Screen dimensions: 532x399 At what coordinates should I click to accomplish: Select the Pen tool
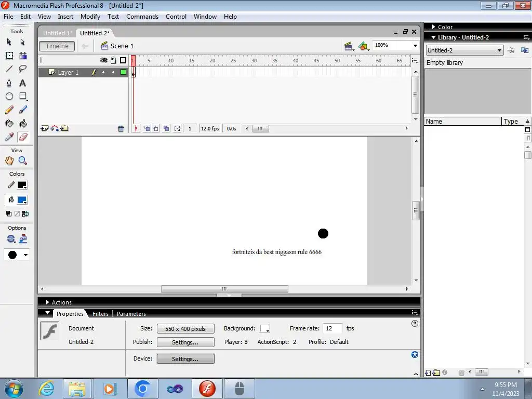9,83
